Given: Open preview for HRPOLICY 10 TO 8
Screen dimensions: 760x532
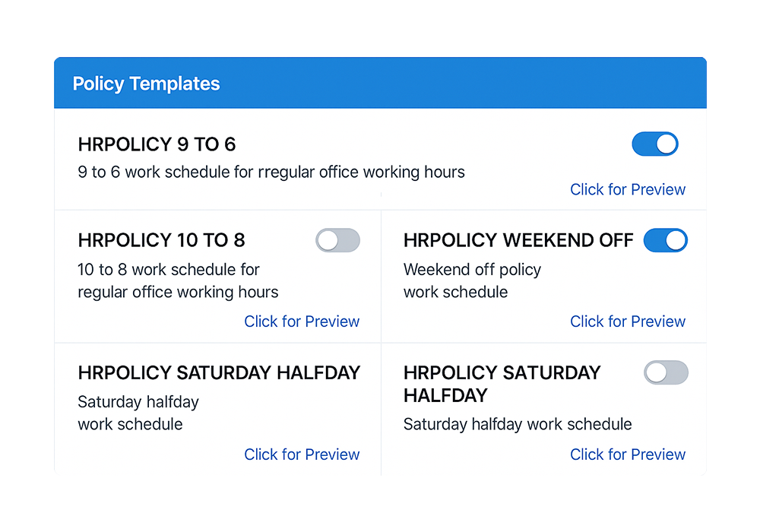Looking at the screenshot, I should point(302,321).
